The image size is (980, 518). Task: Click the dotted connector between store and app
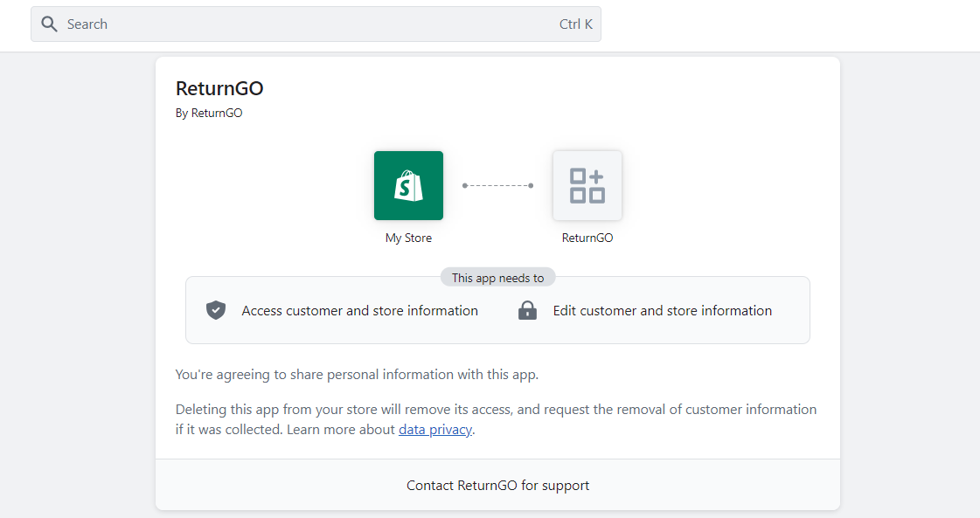click(x=497, y=185)
